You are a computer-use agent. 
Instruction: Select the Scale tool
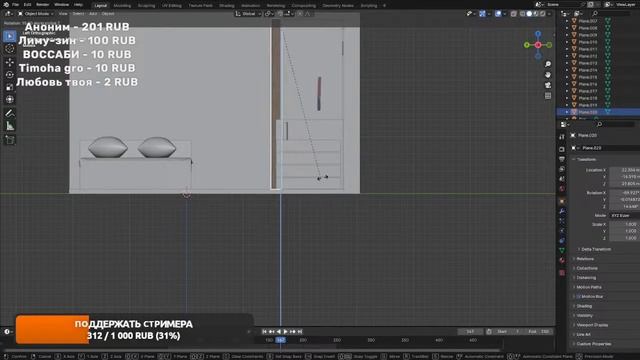(10, 87)
